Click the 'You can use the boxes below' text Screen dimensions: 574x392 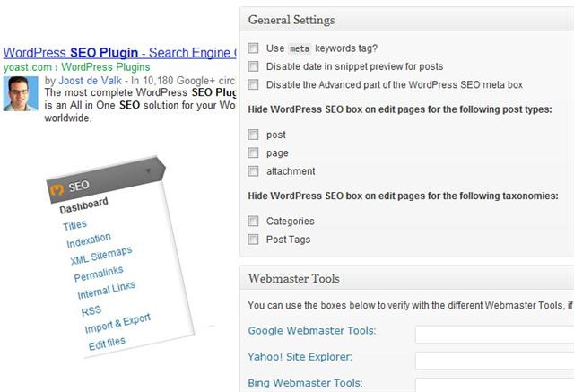[x=410, y=305]
